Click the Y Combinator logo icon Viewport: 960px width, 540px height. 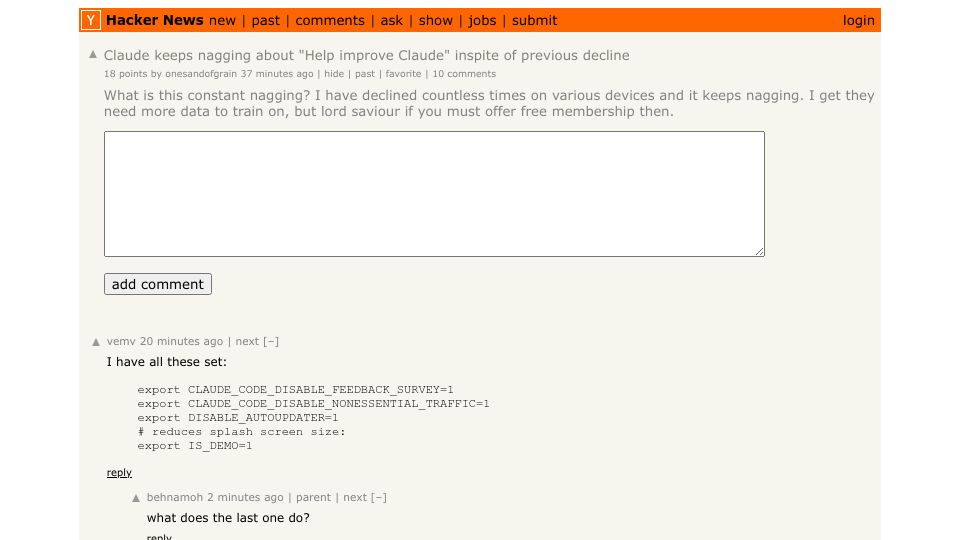coord(91,20)
